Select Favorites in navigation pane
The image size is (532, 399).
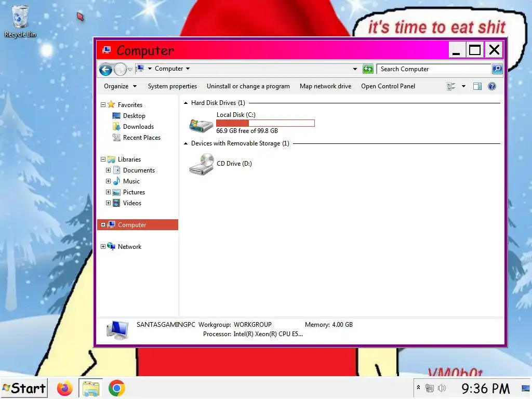pyautogui.click(x=130, y=105)
